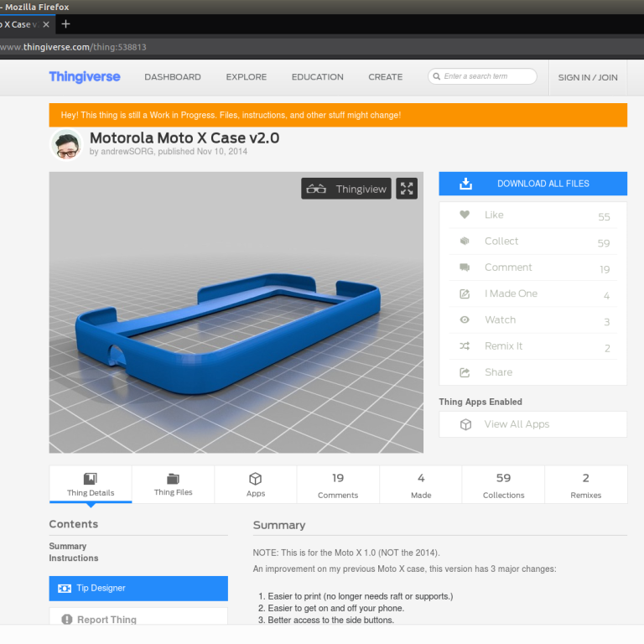Click the Thingiview glasses icon
This screenshot has width=644, height=644.
316,189
